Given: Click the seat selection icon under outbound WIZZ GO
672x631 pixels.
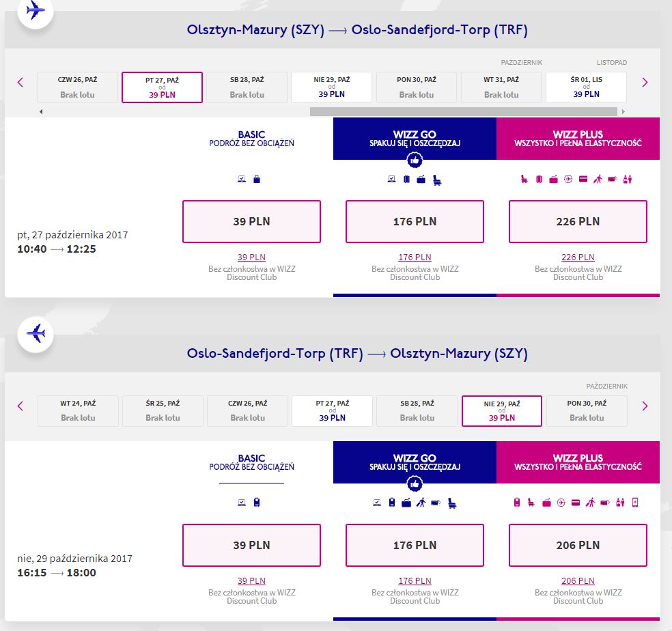Looking at the screenshot, I should coord(437,180).
